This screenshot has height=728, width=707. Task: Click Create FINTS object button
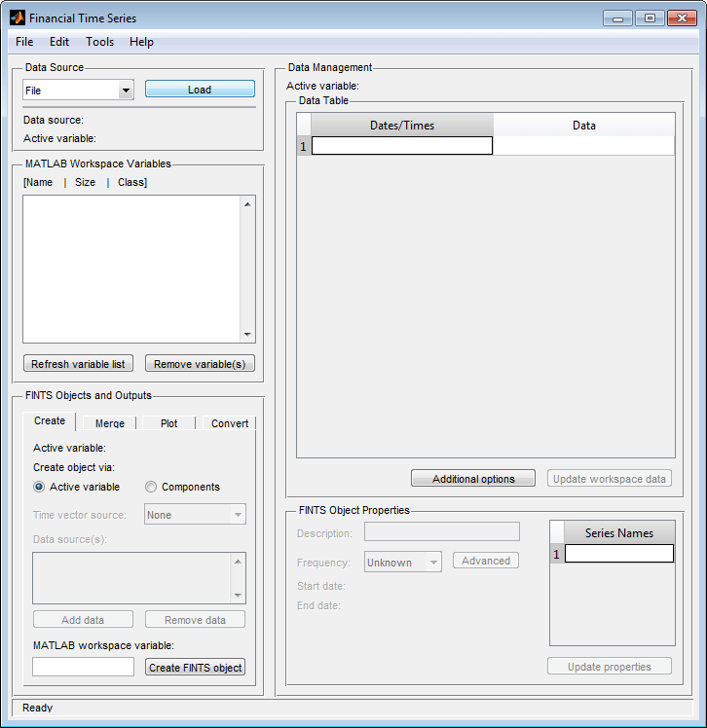pyautogui.click(x=195, y=668)
